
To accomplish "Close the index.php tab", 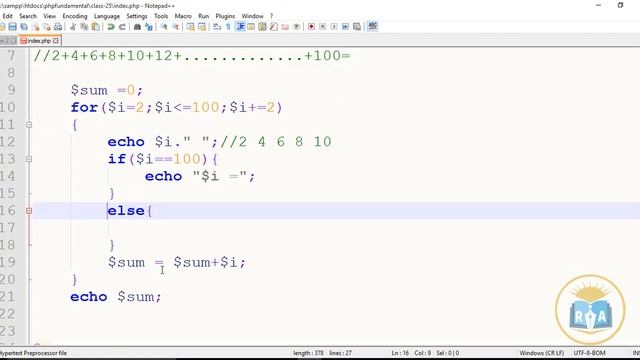I will pos(56,41).
